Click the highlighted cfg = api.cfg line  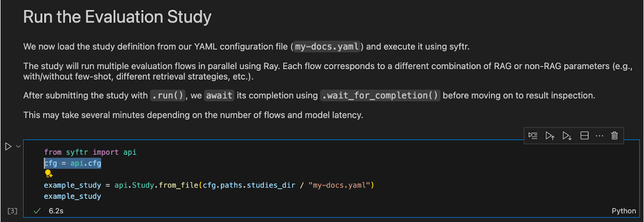72,163
